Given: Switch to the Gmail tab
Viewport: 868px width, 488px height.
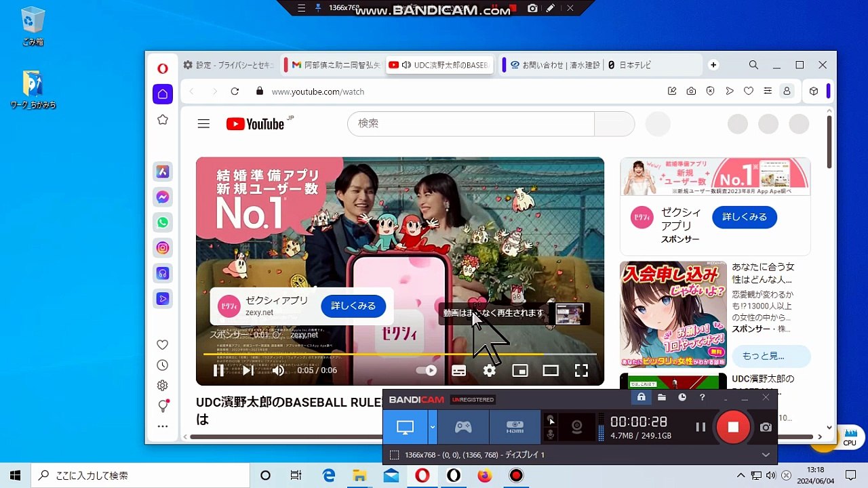Looking at the screenshot, I should [x=334, y=65].
